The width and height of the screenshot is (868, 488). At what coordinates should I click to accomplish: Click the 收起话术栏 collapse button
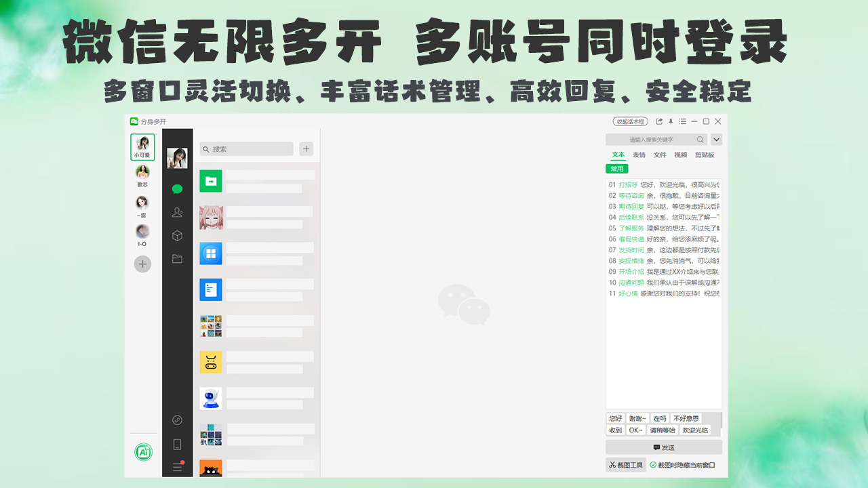pos(630,121)
